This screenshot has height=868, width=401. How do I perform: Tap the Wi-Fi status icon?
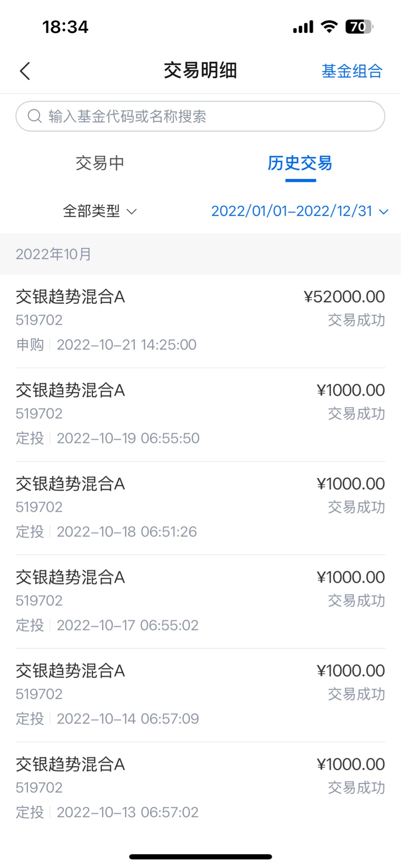click(329, 27)
